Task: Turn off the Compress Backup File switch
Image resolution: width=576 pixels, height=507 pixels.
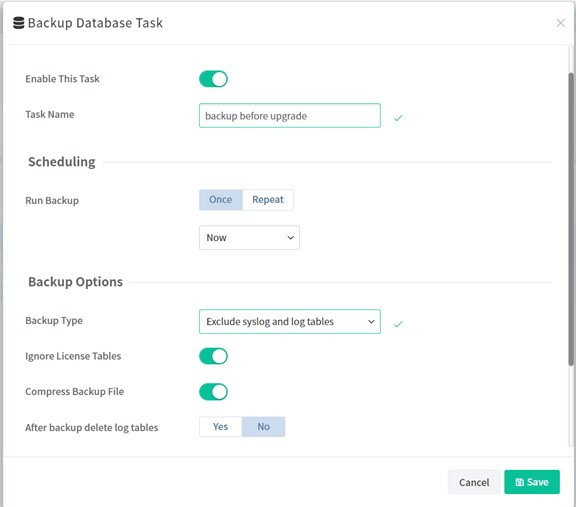Action: tap(213, 392)
